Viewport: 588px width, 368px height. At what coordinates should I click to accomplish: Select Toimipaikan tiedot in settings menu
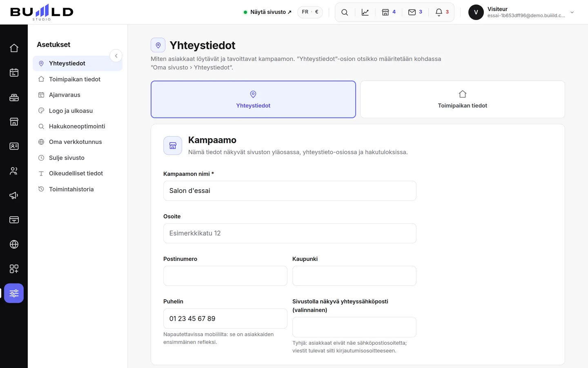pos(78,79)
